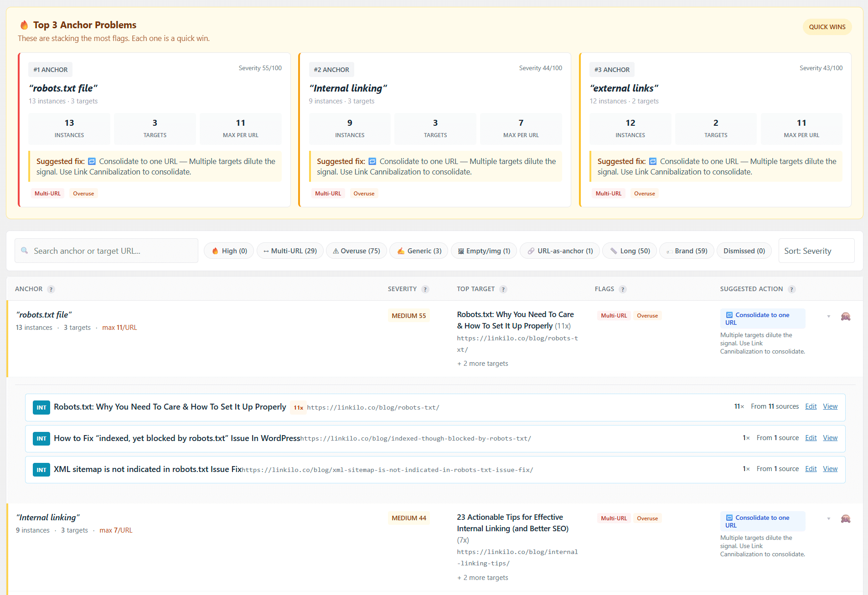Select the "robots.txt file" anchor name in table
868x595 pixels.
(x=44, y=315)
